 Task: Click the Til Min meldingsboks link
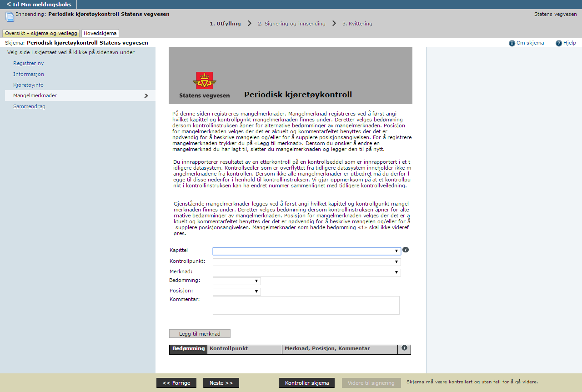(41, 5)
